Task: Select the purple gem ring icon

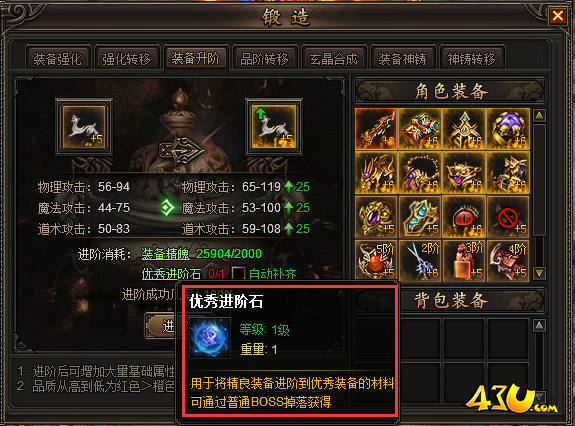Action: (376, 217)
